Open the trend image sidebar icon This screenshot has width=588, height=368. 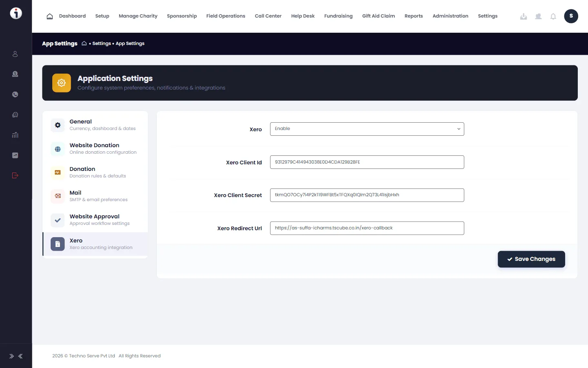coord(15,155)
